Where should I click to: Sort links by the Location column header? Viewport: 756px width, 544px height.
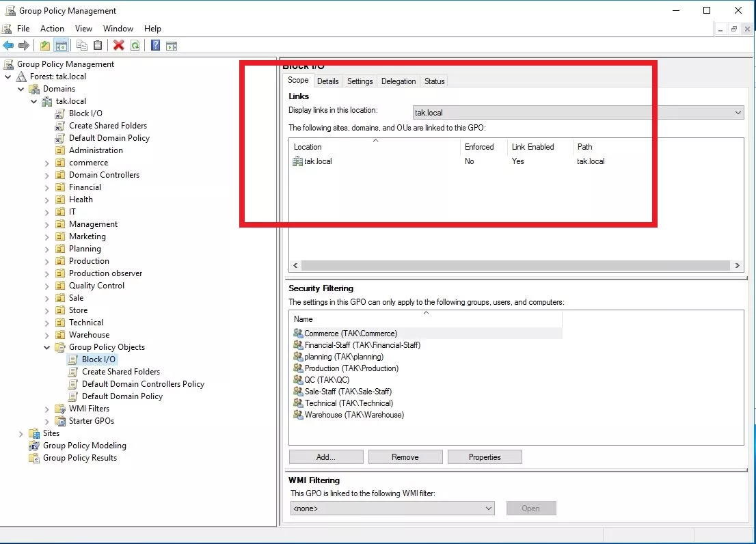(375, 147)
